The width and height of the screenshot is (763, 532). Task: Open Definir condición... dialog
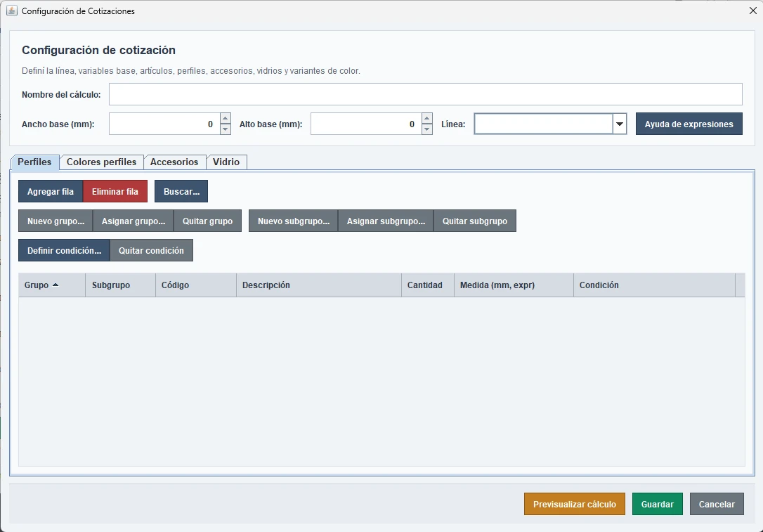(x=64, y=251)
